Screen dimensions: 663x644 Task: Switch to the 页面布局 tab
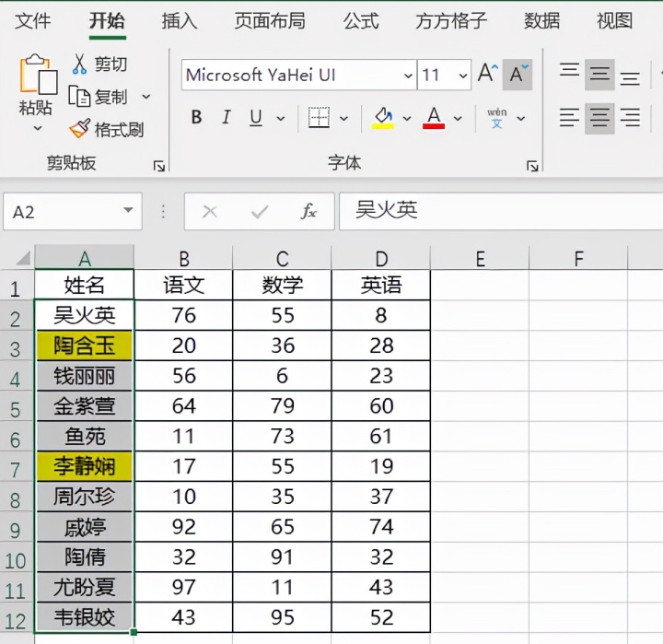[x=270, y=21]
